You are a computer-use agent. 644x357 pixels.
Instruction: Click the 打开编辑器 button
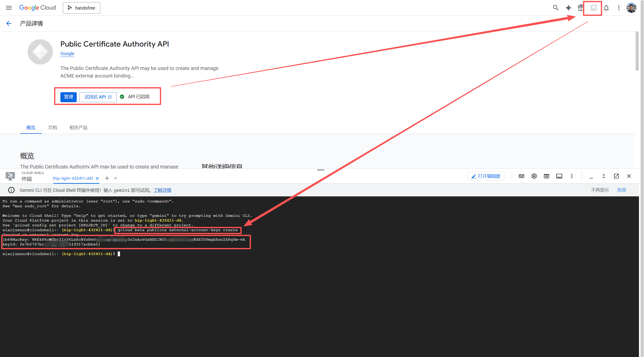coord(486,176)
